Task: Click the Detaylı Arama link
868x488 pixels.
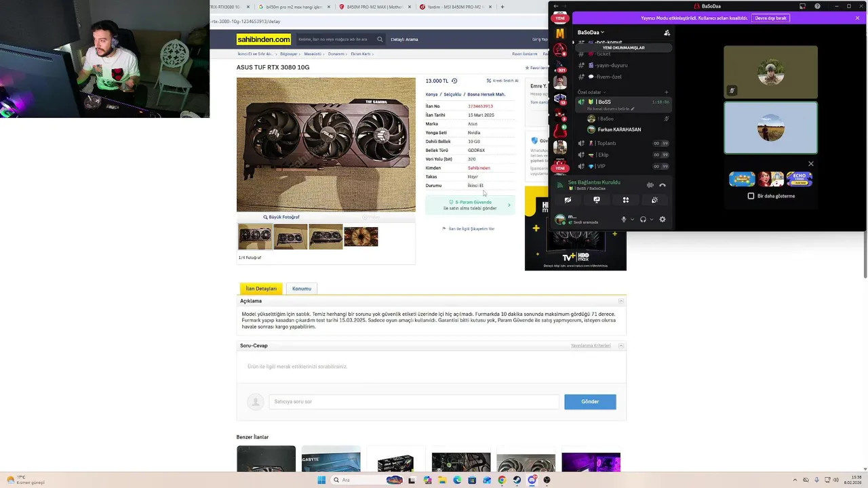Action: [404, 39]
